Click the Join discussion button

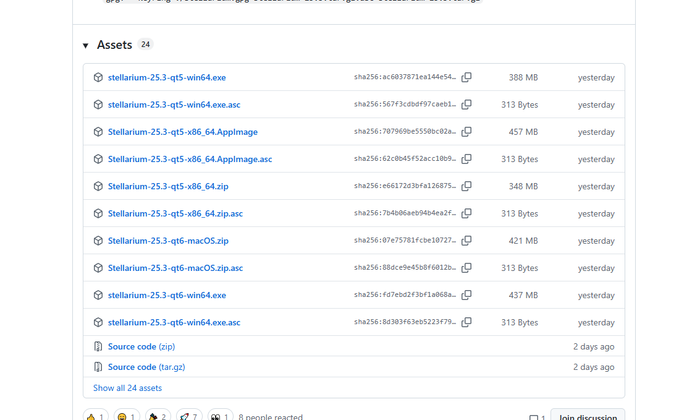588,415
